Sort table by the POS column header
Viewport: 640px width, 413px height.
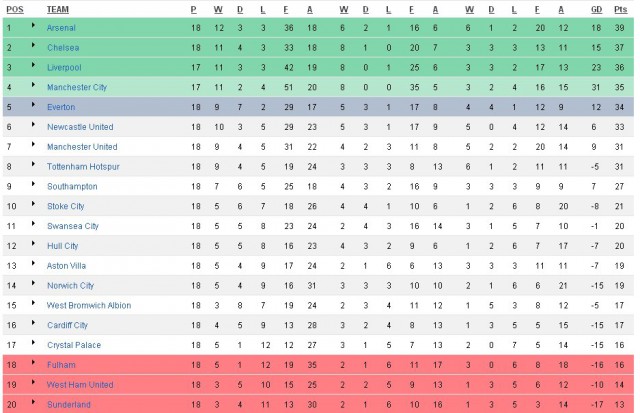tap(15, 9)
